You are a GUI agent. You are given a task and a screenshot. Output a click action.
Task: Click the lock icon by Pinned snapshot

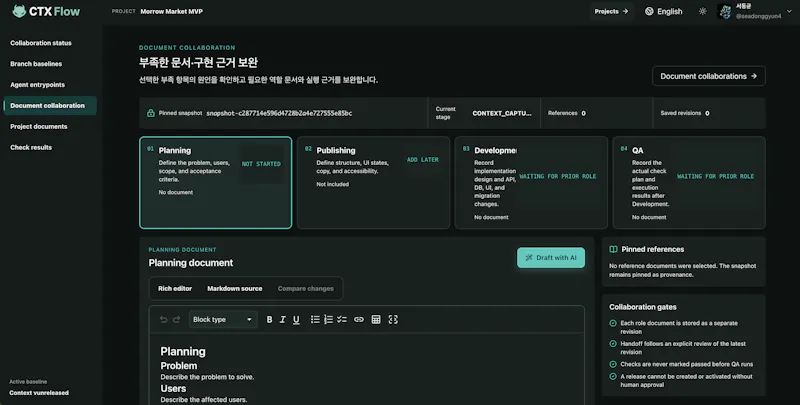point(151,113)
